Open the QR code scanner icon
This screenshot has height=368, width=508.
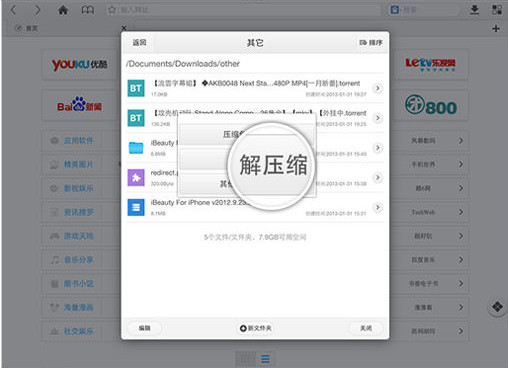point(497,10)
